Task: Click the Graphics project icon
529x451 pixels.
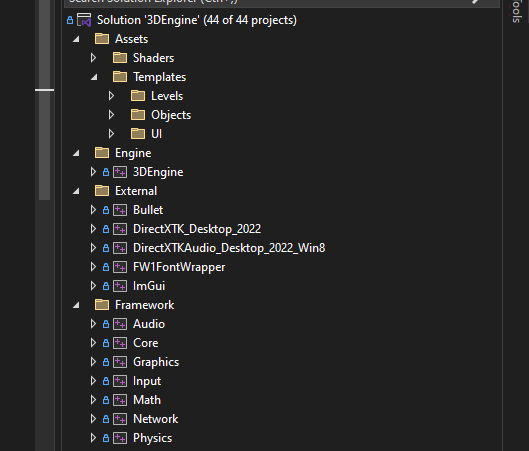Action: (x=120, y=362)
